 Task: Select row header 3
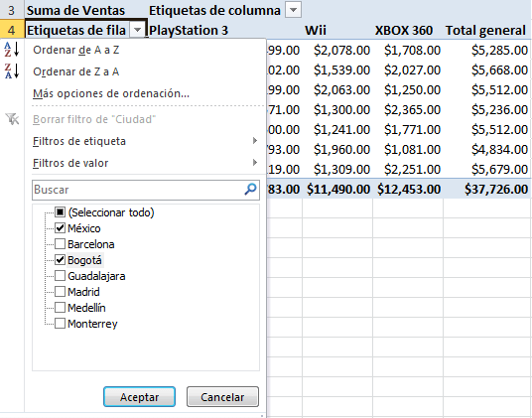pos(12,10)
